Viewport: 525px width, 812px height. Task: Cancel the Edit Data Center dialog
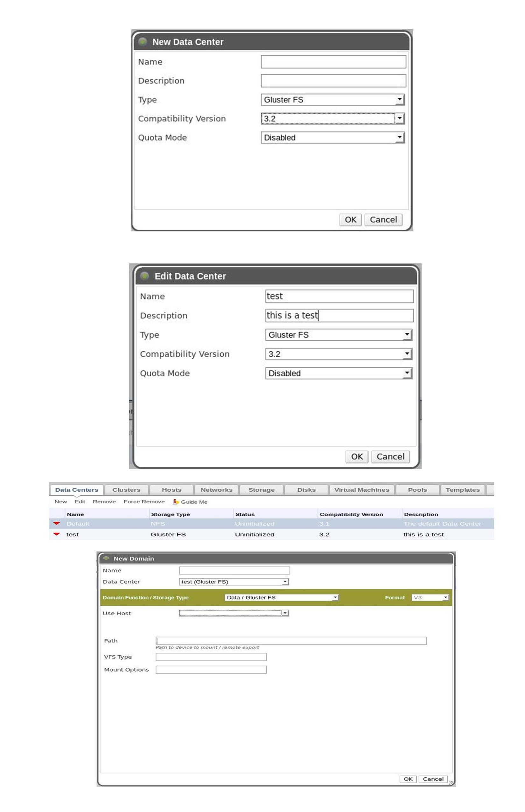click(390, 457)
